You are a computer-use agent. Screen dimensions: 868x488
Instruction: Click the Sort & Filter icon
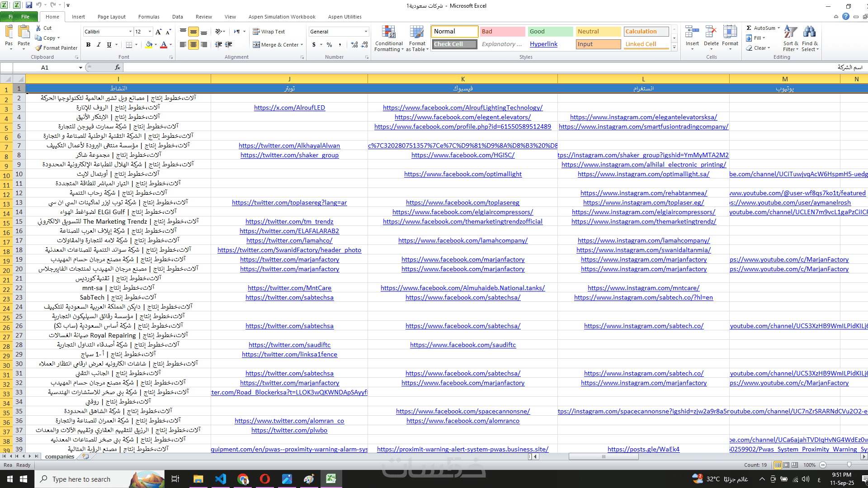(790, 33)
